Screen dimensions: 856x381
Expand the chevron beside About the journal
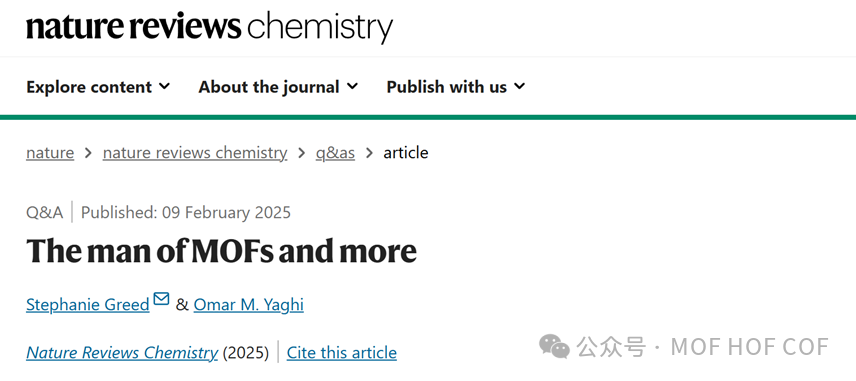tap(352, 86)
